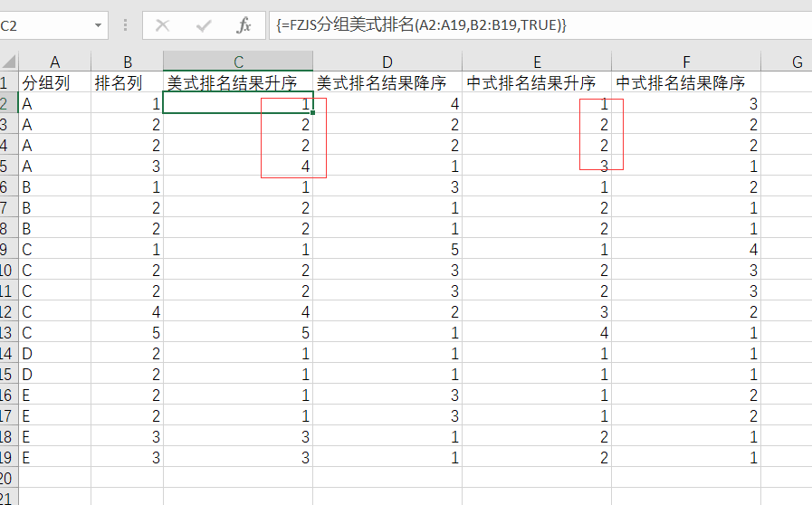Select column D header
The image size is (812, 505).
pos(387,62)
